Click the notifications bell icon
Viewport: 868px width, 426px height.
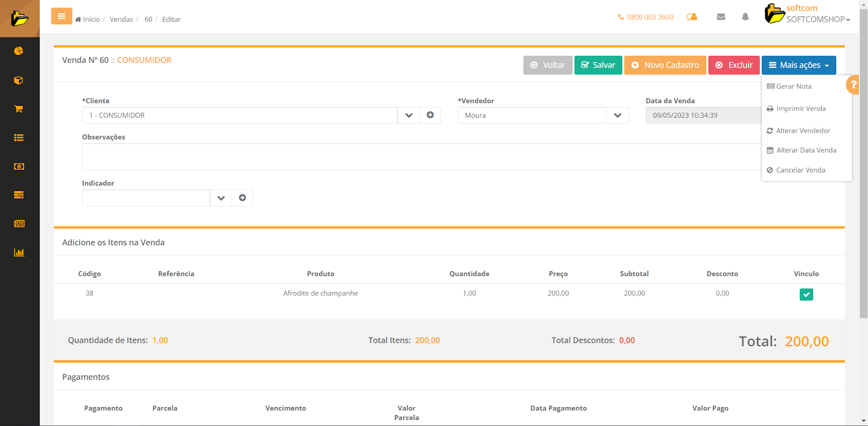coord(745,17)
